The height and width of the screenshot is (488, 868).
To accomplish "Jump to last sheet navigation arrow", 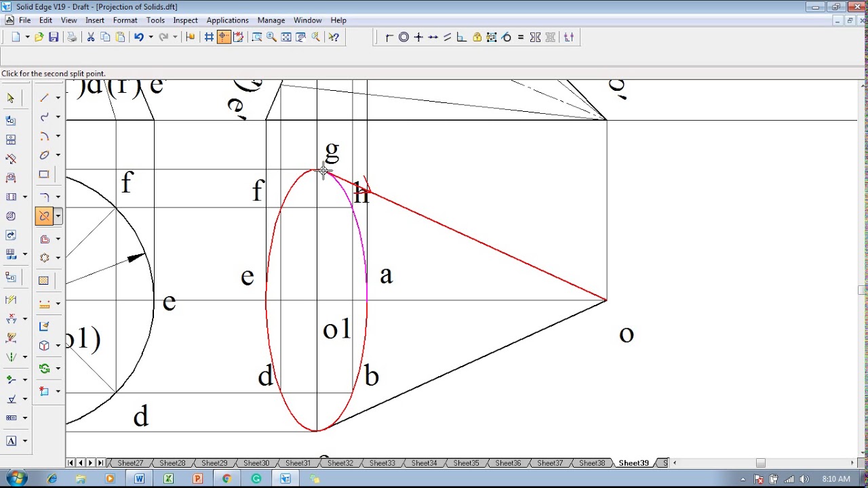I will click(101, 463).
